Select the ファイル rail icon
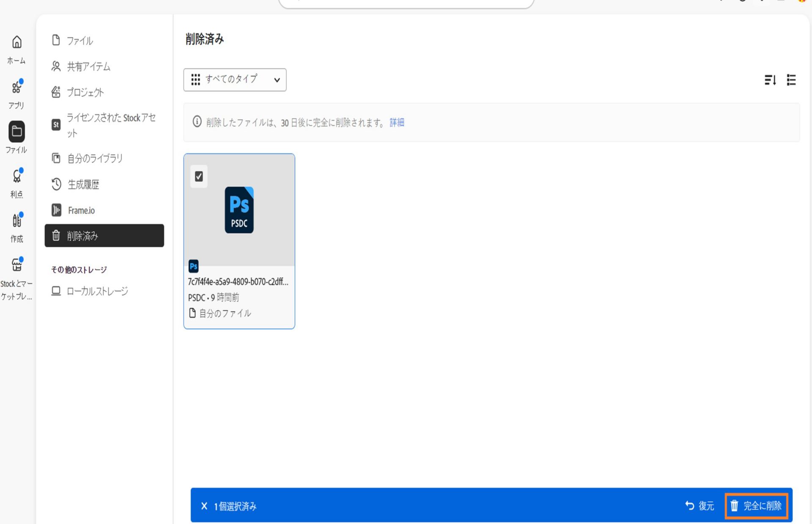This screenshot has height=524, width=812. coord(16,131)
